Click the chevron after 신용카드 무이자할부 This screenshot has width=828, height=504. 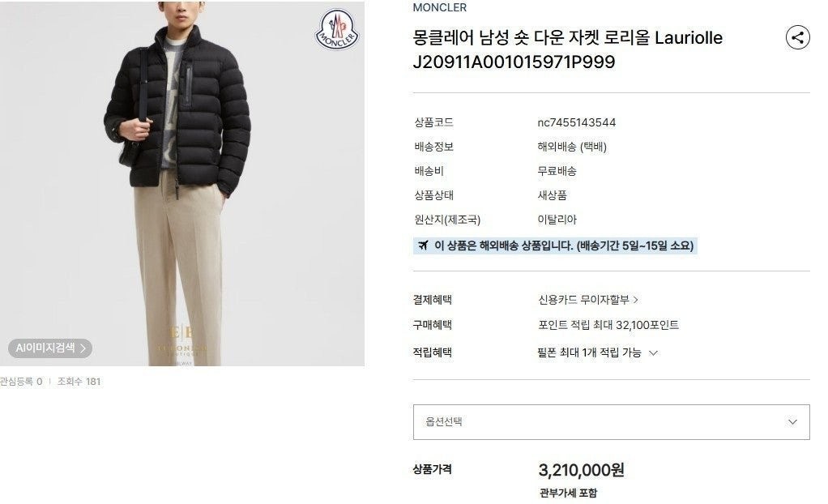pos(636,300)
